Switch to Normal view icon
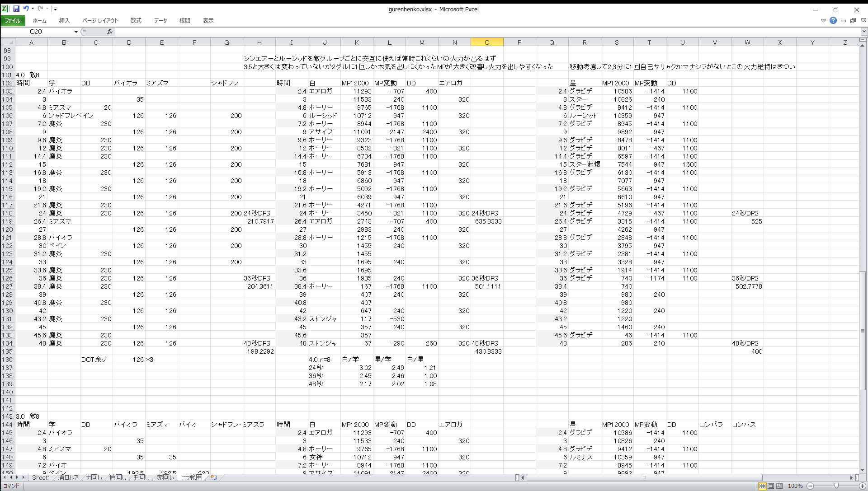Viewport: 868px width, 491px height. 762,486
